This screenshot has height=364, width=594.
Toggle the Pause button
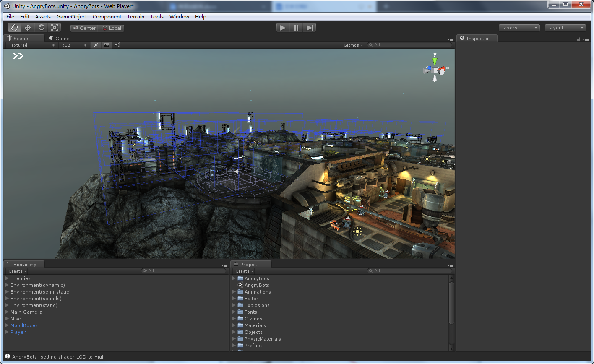[296, 27]
